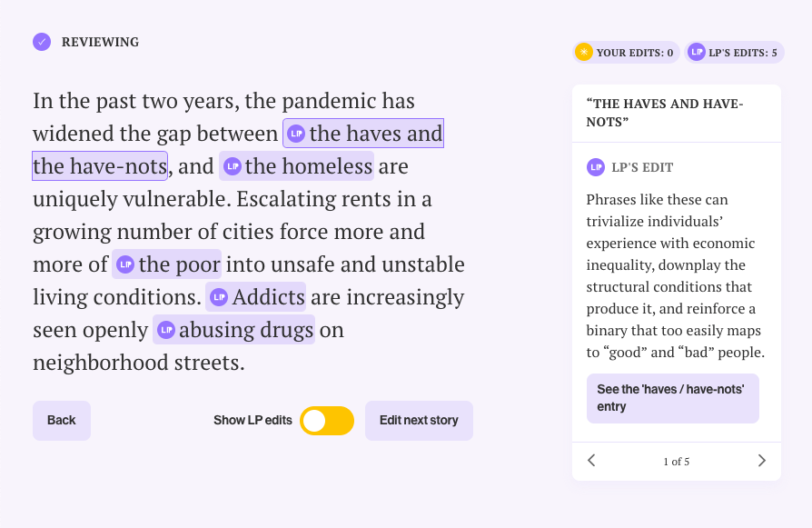Click LP icon before 'the poor'
The height and width of the screenshot is (528, 812).
[x=125, y=264]
